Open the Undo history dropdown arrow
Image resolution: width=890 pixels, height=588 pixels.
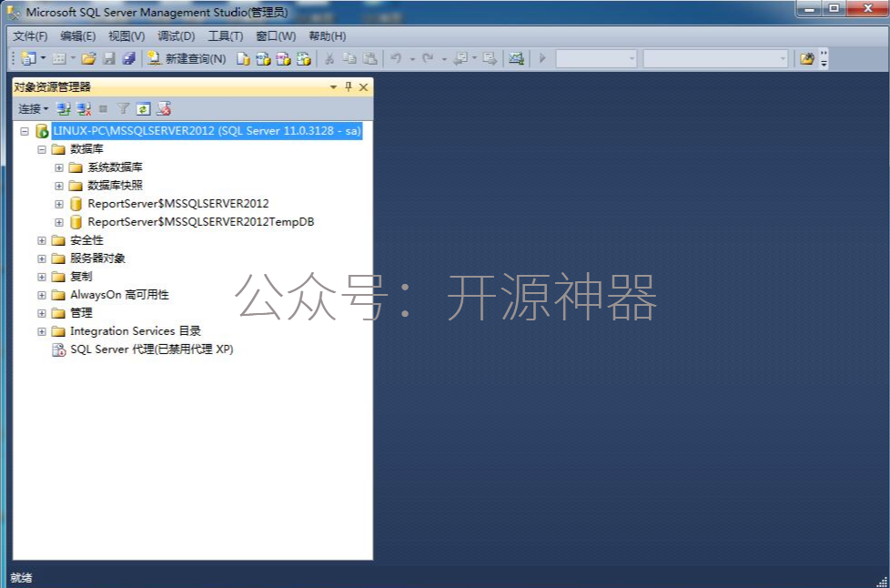[412, 58]
